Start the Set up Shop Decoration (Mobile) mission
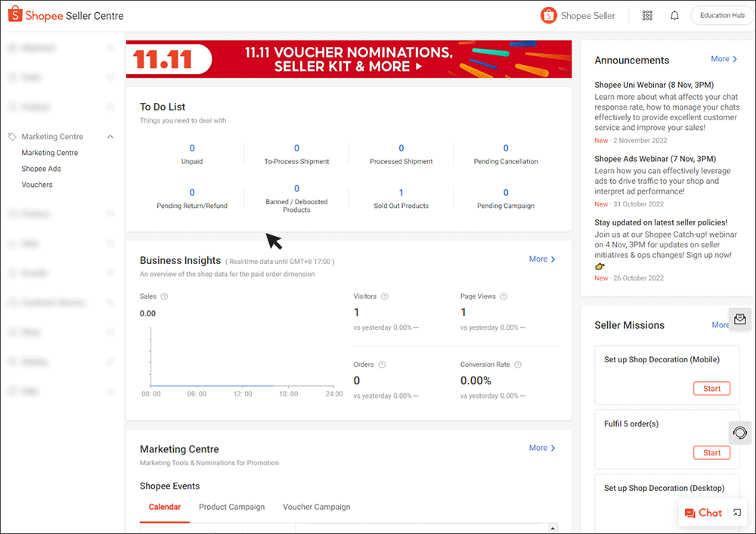Viewport: 756px width, 534px height. pyautogui.click(x=711, y=389)
